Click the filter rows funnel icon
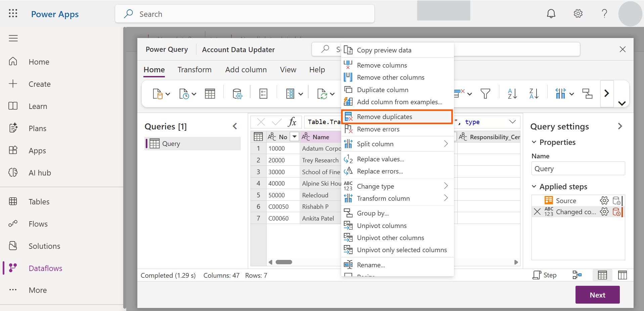The height and width of the screenshot is (311, 644). [x=485, y=93]
